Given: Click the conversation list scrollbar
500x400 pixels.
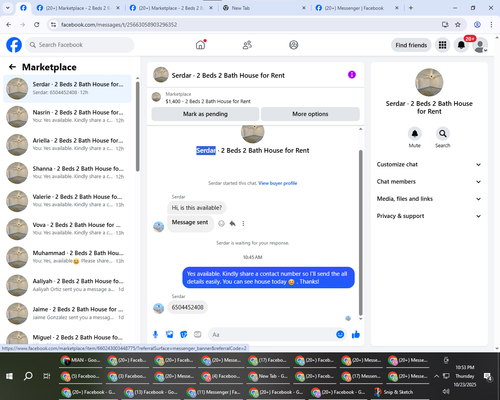Looking at the screenshot, I should (x=137, y=127).
